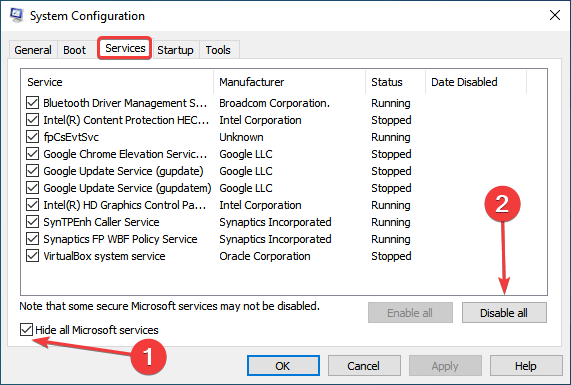571x385 pixels.
Task: Select Google Update Service (gupdatem) name
Action: click(127, 188)
